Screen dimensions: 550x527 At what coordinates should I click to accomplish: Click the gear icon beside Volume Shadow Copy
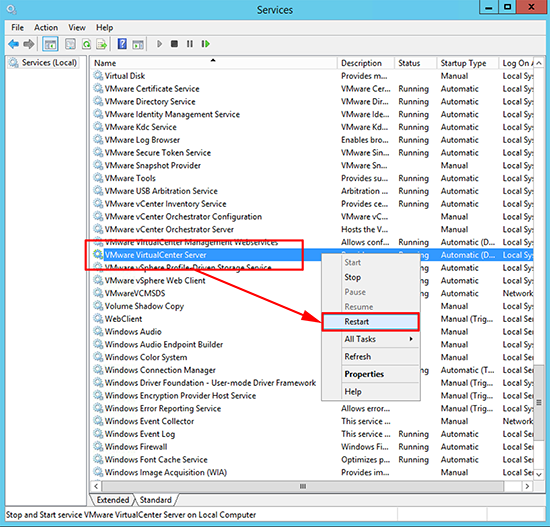(98, 306)
